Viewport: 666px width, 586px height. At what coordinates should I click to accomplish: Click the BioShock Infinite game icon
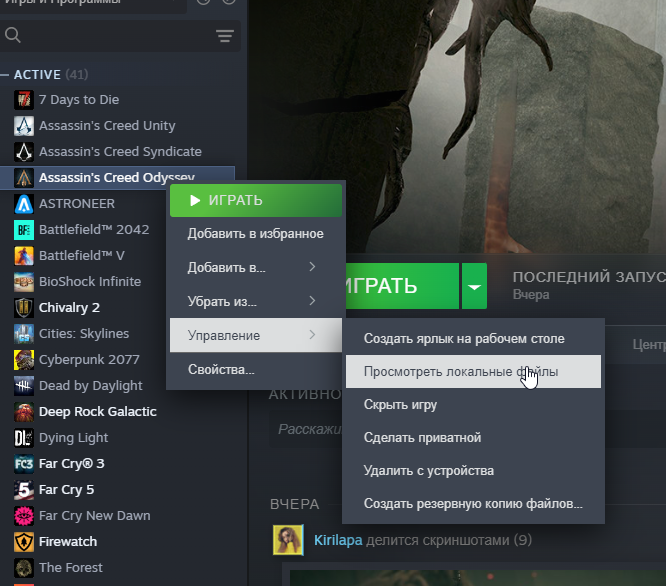24,282
